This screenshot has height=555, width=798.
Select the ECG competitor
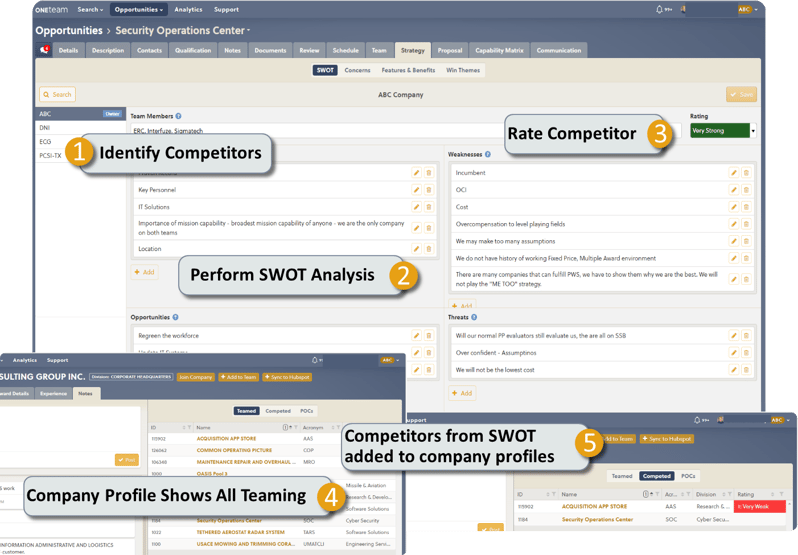point(80,141)
